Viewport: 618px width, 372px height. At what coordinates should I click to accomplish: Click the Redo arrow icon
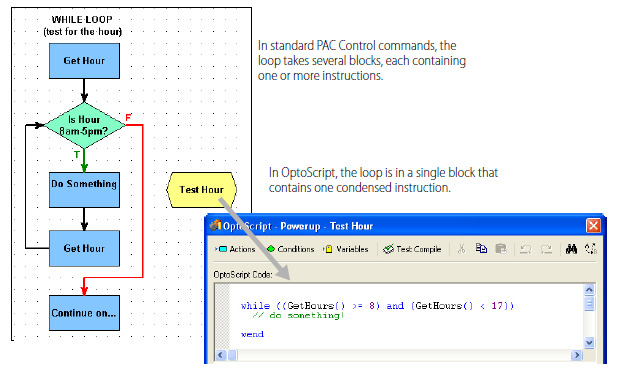[546, 249]
